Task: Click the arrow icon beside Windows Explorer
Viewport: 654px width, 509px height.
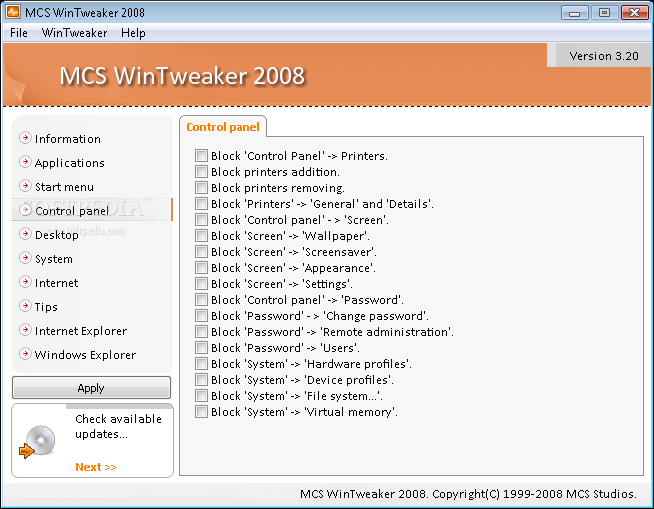Action: point(25,354)
